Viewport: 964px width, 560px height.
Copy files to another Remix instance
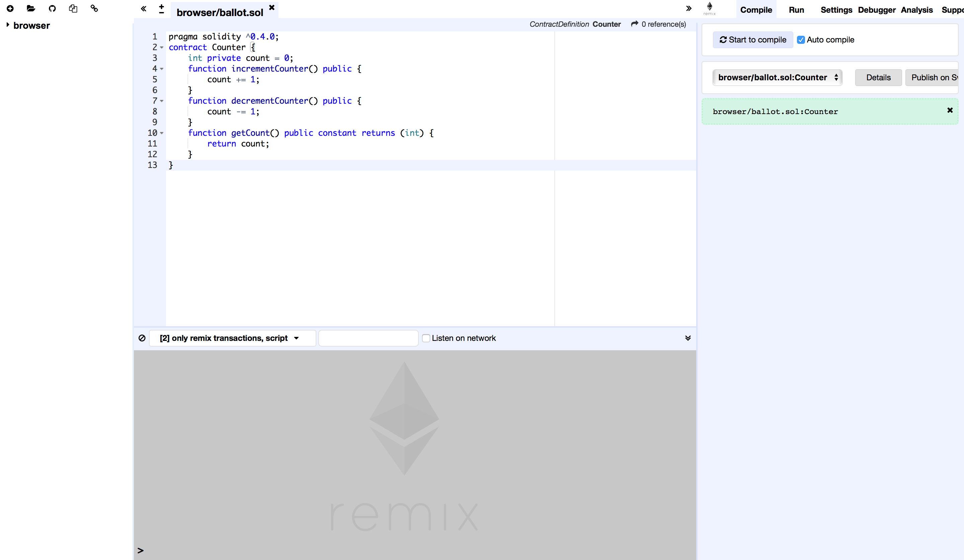point(73,8)
